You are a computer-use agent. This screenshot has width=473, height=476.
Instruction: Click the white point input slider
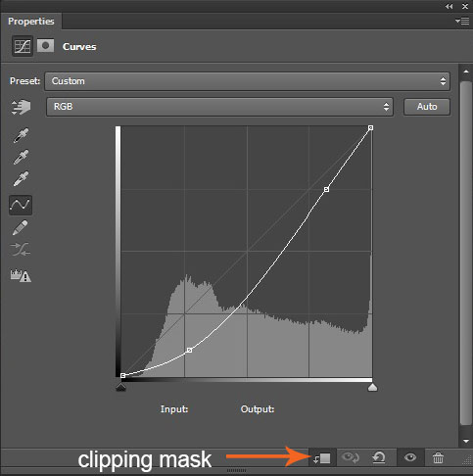click(372, 387)
